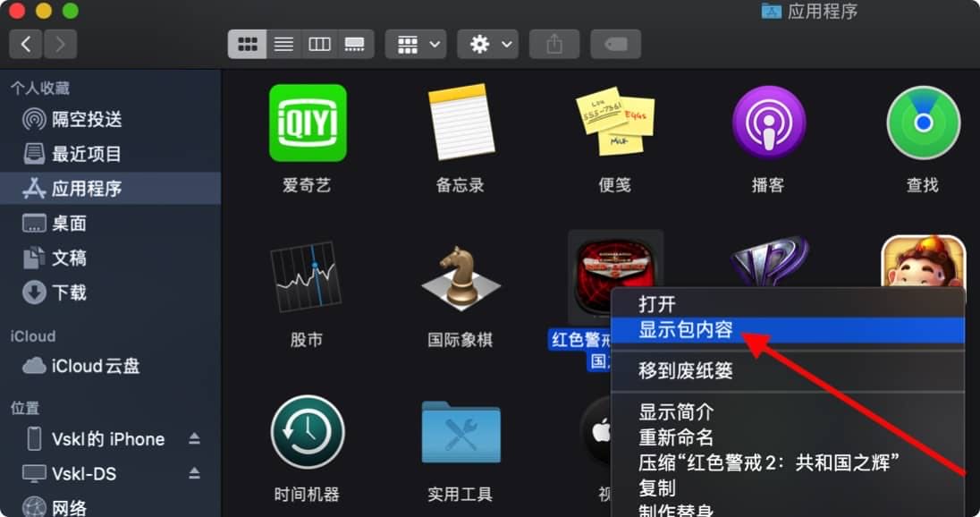Go forward with the right chevron button
980x517 pixels.
click(60, 45)
